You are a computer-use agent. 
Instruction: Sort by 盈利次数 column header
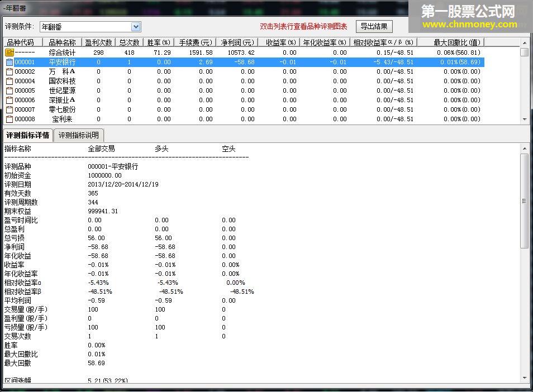tap(98, 42)
